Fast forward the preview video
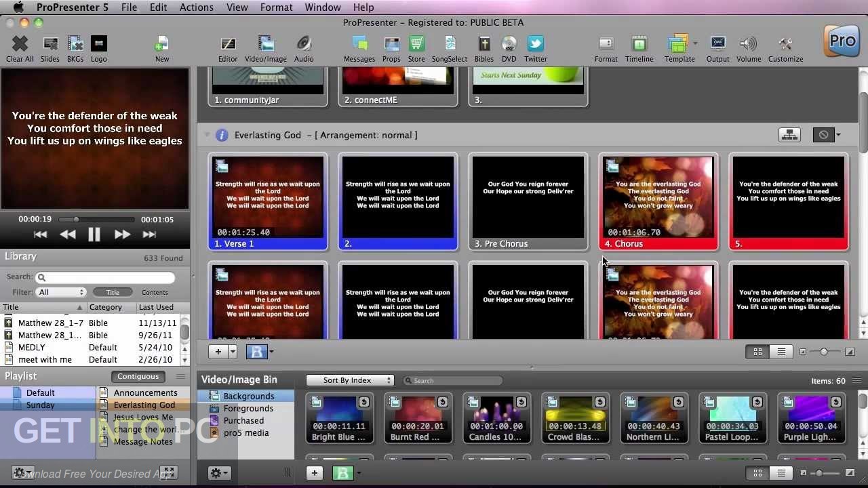Image resolution: width=868 pixels, height=488 pixels. (122, 235)
